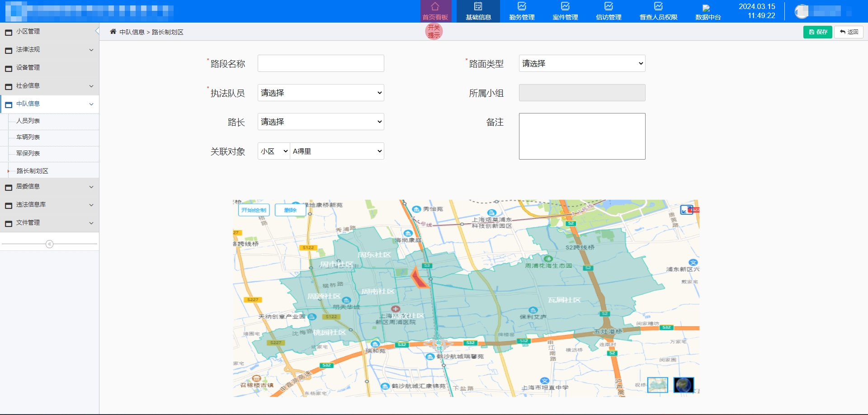Click the 居委信息 sidebar window icon
Image resolution: width=868 pixels, height=415 pixels.
(x=9, y=187)
